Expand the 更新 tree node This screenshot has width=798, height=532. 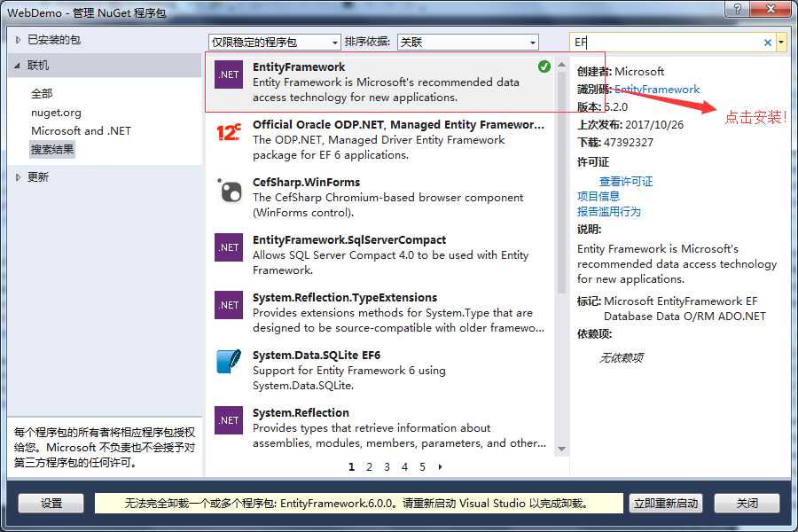[x=18, y=177]
